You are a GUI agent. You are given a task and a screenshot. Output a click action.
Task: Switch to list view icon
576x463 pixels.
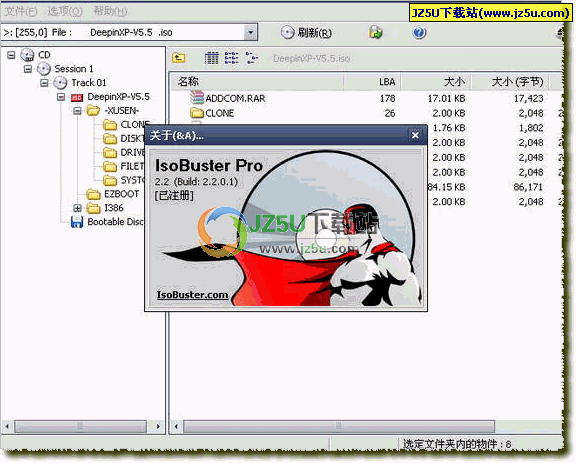[x=231, y=58]
